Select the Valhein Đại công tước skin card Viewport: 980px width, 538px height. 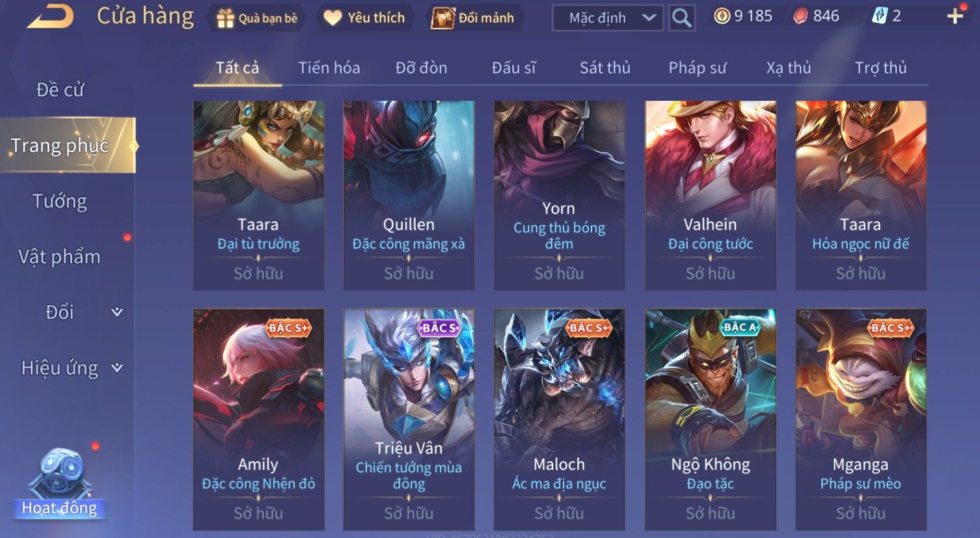point(711,195)
